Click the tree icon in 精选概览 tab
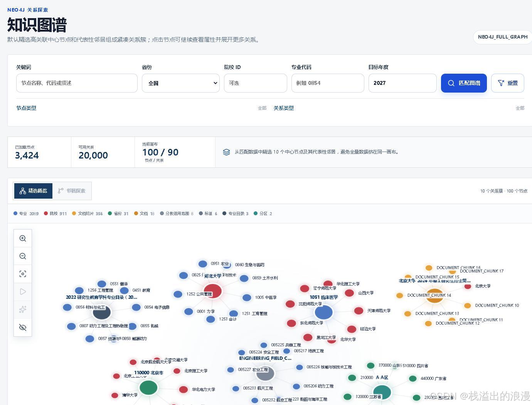532x405 pixels. tap(23, 191)
